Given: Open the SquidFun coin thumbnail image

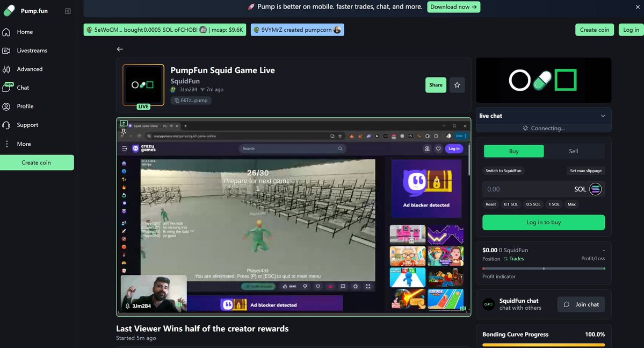Looking at the screenshot, I should pyautogui.click(x=143, y=85).
